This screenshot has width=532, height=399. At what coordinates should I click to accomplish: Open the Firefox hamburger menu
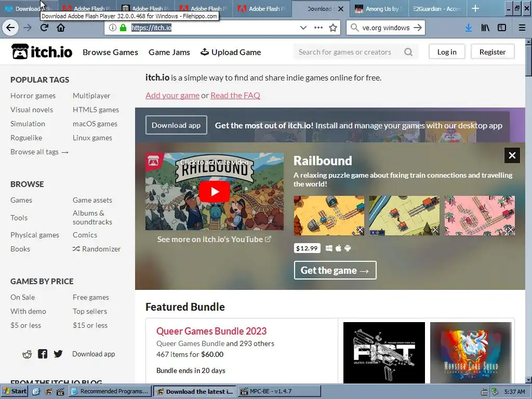522,28
